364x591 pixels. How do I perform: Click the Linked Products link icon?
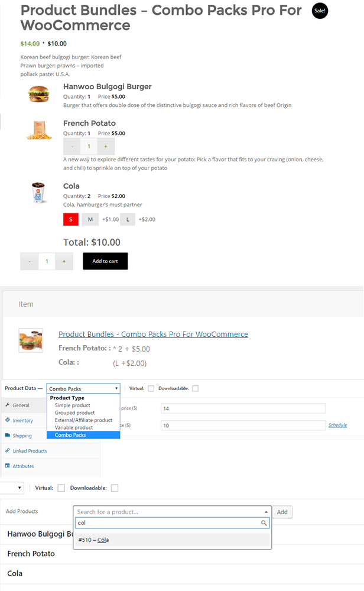click(8, 450)
